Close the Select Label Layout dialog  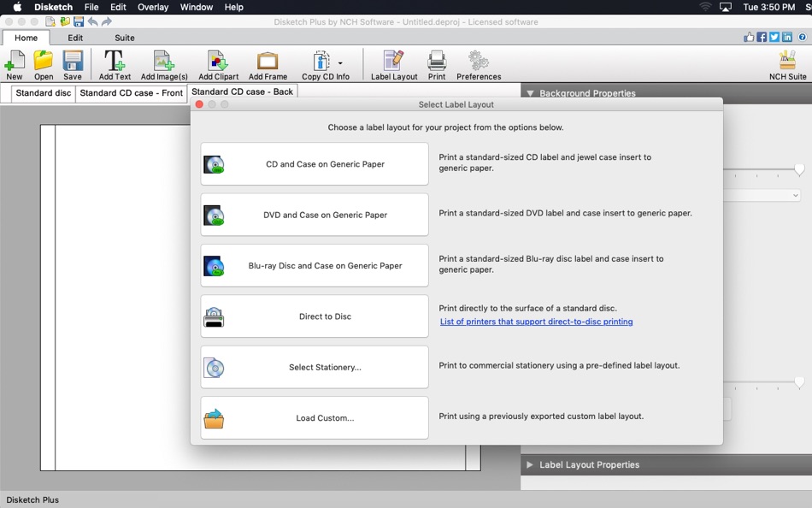[199, 104]
